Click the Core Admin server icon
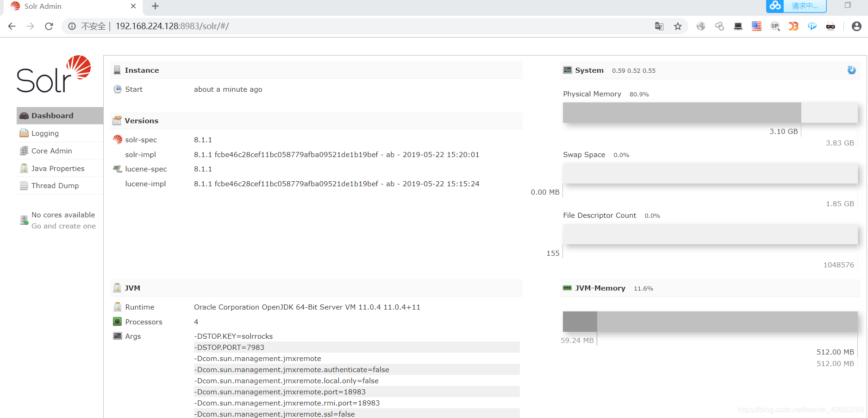 tap(24, 151)
